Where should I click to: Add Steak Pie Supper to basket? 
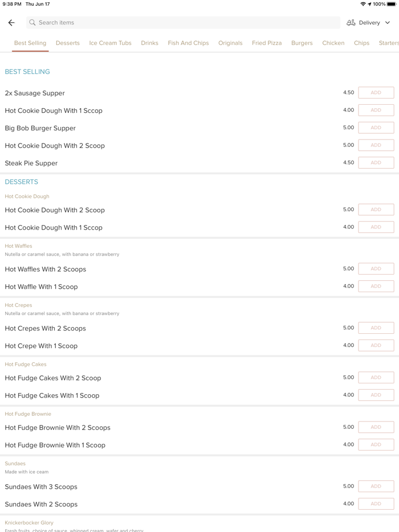pos(376,163)
